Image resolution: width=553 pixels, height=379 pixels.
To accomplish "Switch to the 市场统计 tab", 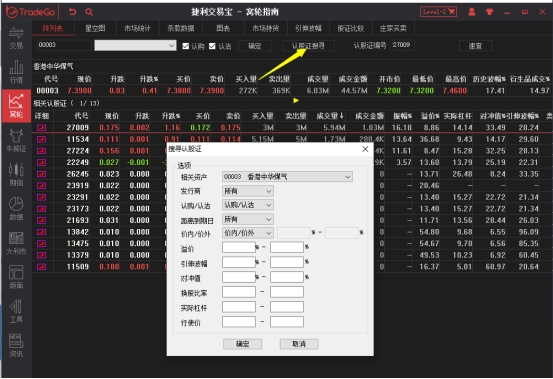I will (138, 28).
